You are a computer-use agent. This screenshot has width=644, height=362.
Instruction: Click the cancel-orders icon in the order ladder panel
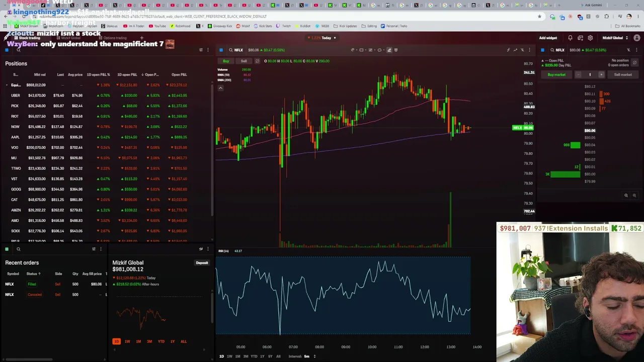click(x=634, y=63)
